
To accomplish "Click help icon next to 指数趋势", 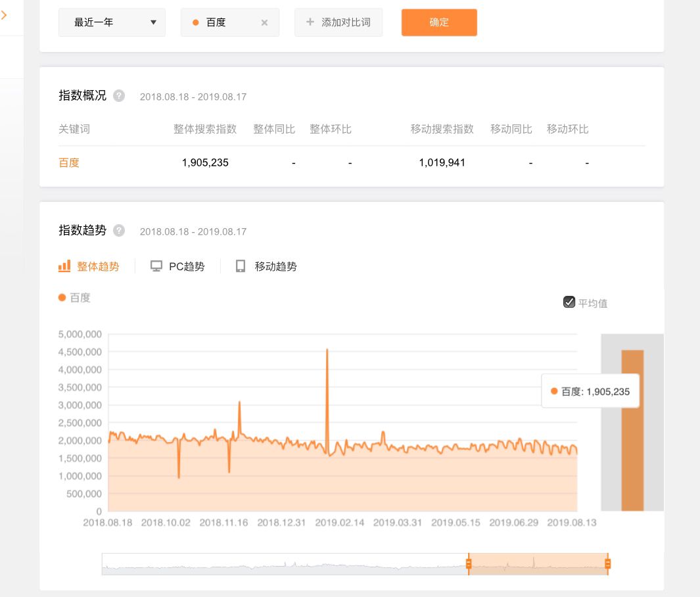I will point(119,230).
